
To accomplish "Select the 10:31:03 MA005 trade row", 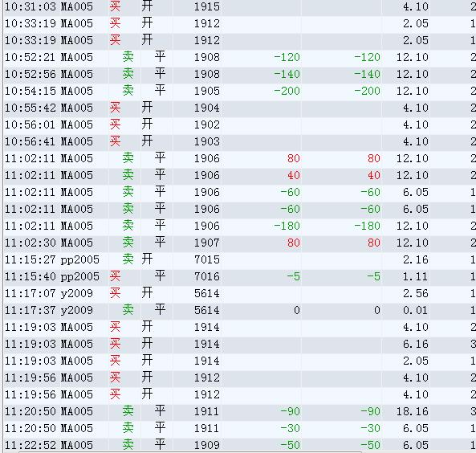I will (240, 6).
